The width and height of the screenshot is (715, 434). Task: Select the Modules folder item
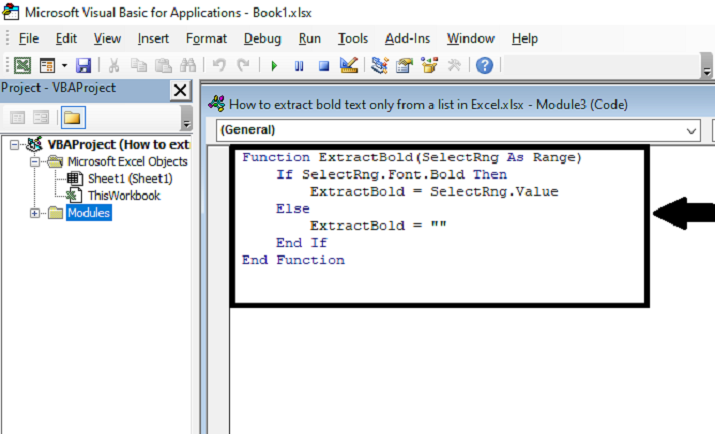pyautogui.click(x=88, y=213)
